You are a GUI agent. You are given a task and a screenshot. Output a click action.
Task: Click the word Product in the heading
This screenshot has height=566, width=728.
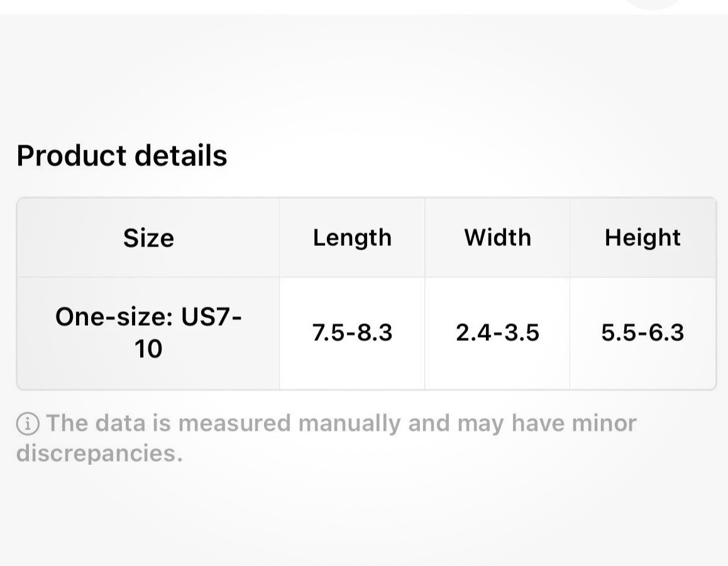(x=72, y=155)
